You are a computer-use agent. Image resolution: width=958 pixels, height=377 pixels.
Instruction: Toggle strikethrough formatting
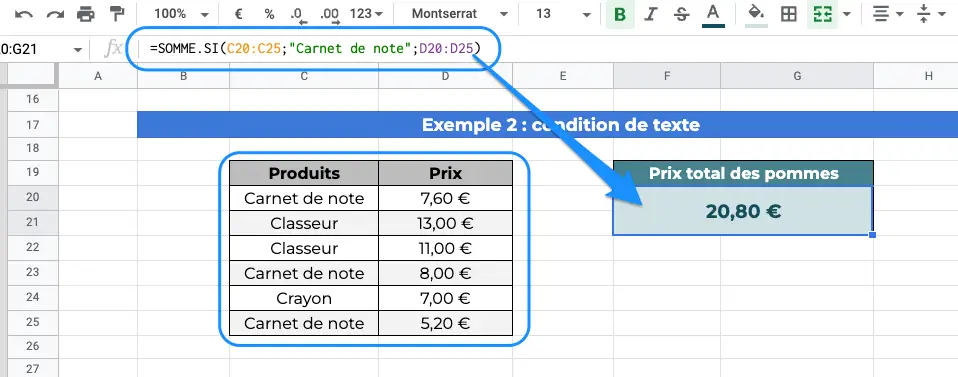coord(682,14)
